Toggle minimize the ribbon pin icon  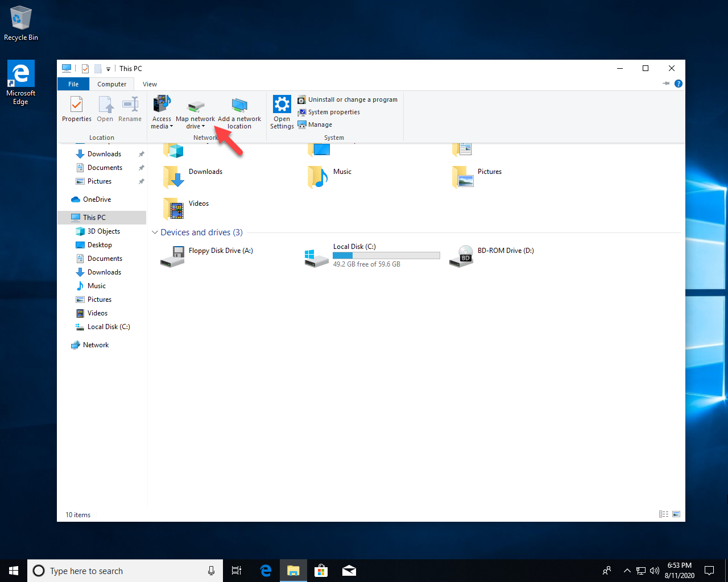[x=666, y=84]
